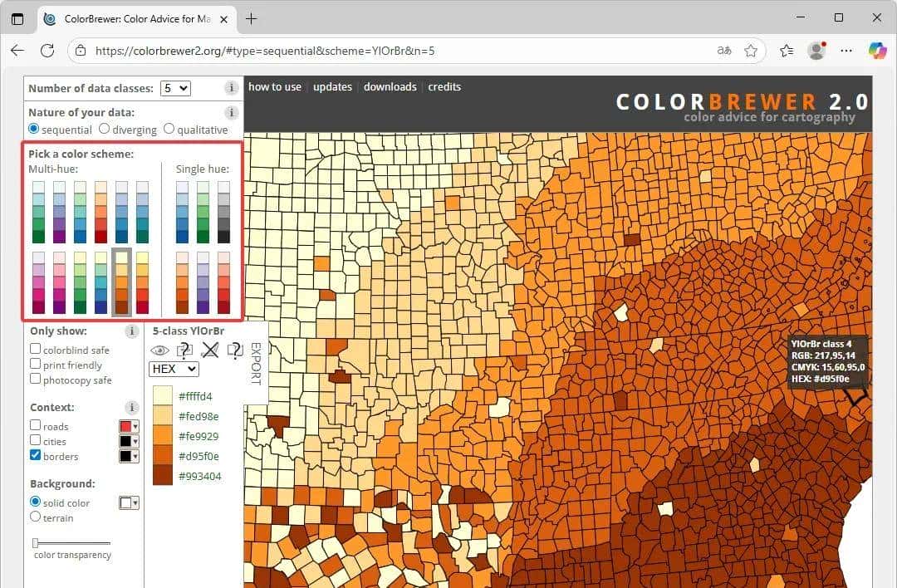The height and width of the screenshot is (588, 897).
Task: Open the Number of data classes dropdown
Action: 176,88
